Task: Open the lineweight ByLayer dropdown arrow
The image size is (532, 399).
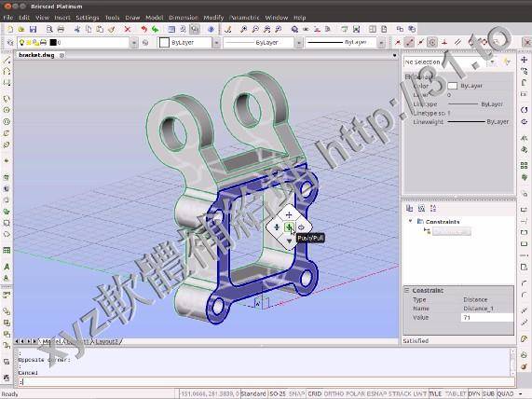Action: 381,43
